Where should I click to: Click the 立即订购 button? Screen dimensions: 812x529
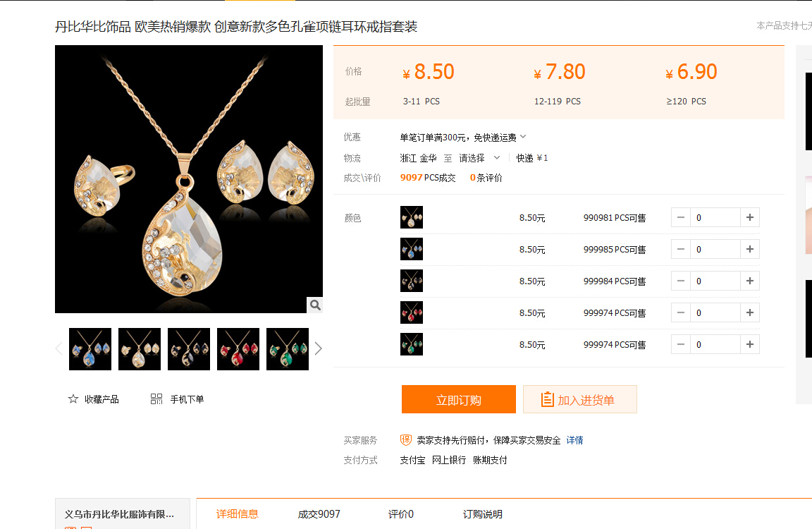tap(459, 399)
